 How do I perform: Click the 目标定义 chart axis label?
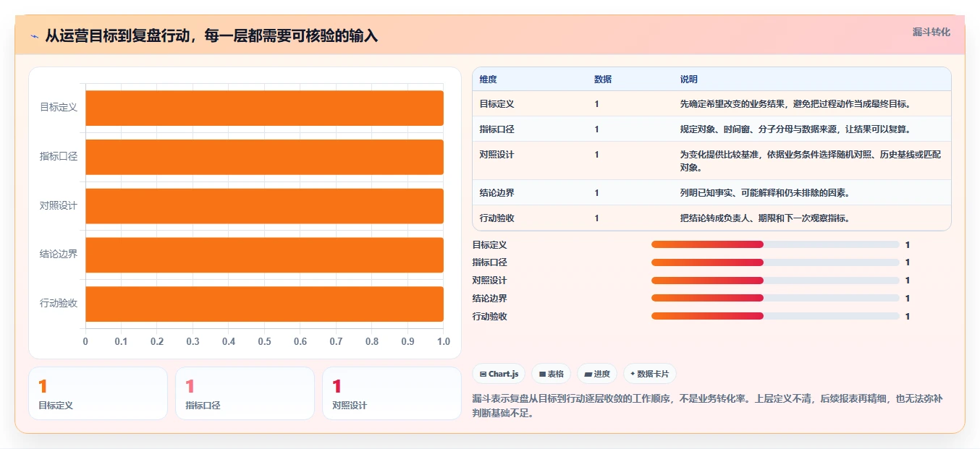(59, 108)
